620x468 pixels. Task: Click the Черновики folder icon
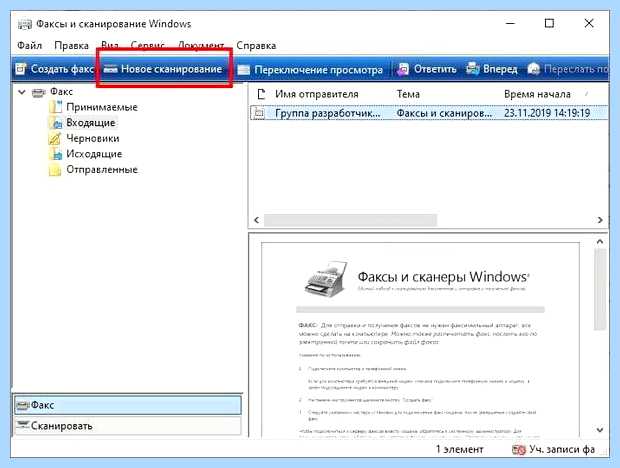(x=55, y=138)
